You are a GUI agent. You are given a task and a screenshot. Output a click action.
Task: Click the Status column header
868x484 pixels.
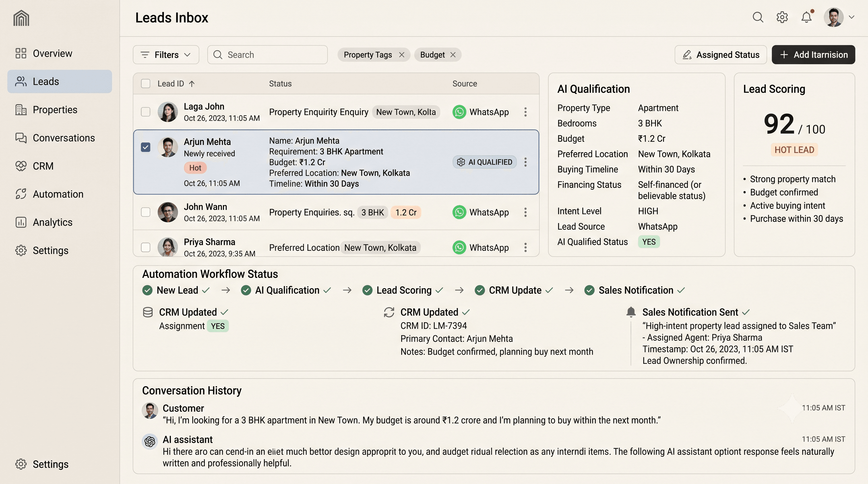(280, 84)
